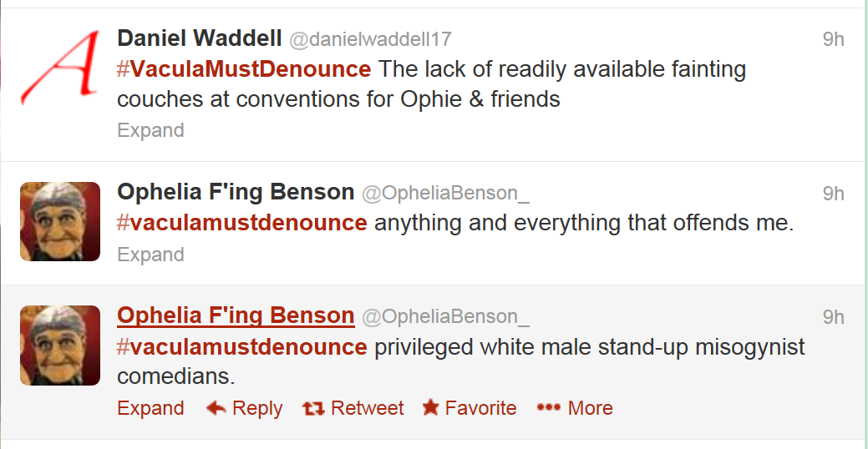Click the Retweet arrows icon

(314, 408)
